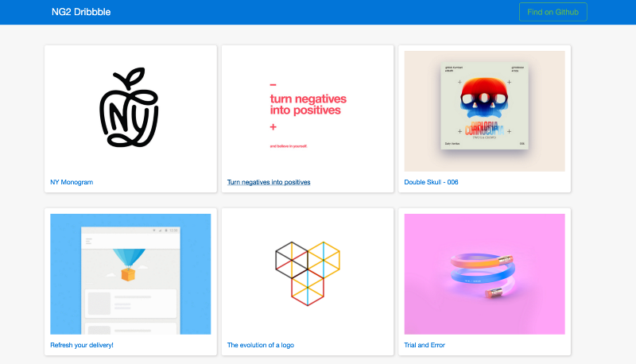Select the red 'turn negatives into positives' headline
This screenshot has width=636, height=364.
coord(308,105)
